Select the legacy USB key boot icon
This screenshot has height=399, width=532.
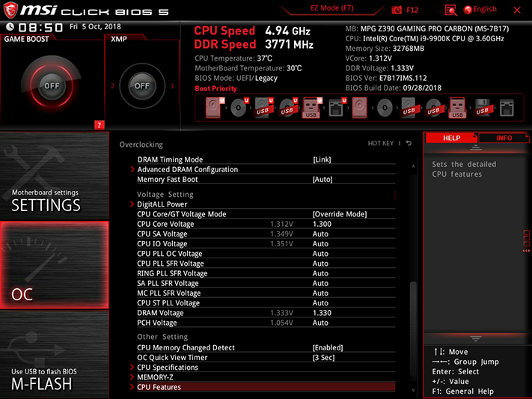457,108
